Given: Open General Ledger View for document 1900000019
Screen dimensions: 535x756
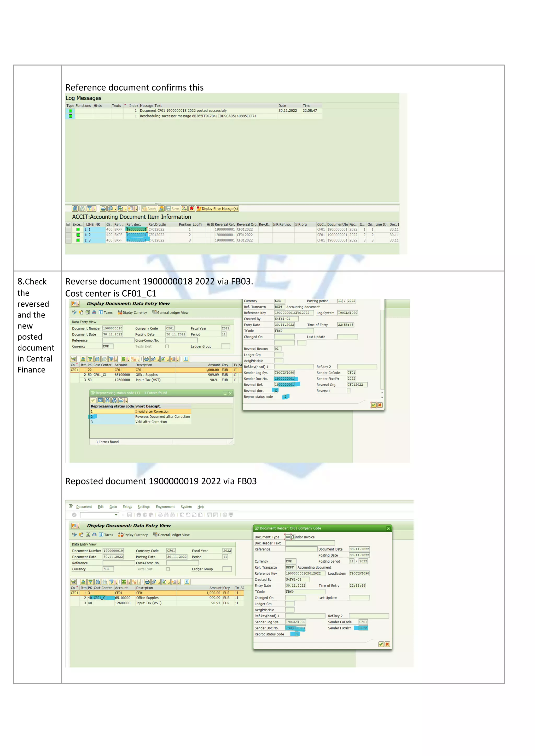Looking at the screenshot, I should point(171,535).
